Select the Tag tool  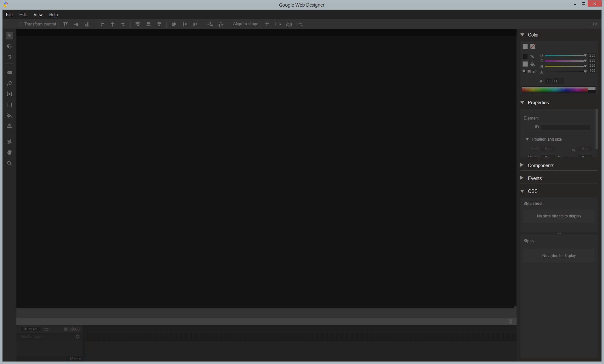click(9, 73)
